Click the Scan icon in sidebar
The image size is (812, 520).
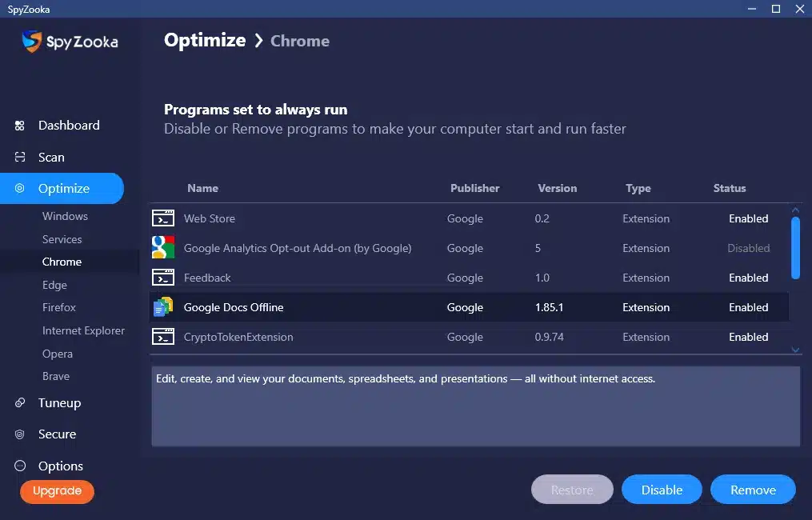point(20,158)
